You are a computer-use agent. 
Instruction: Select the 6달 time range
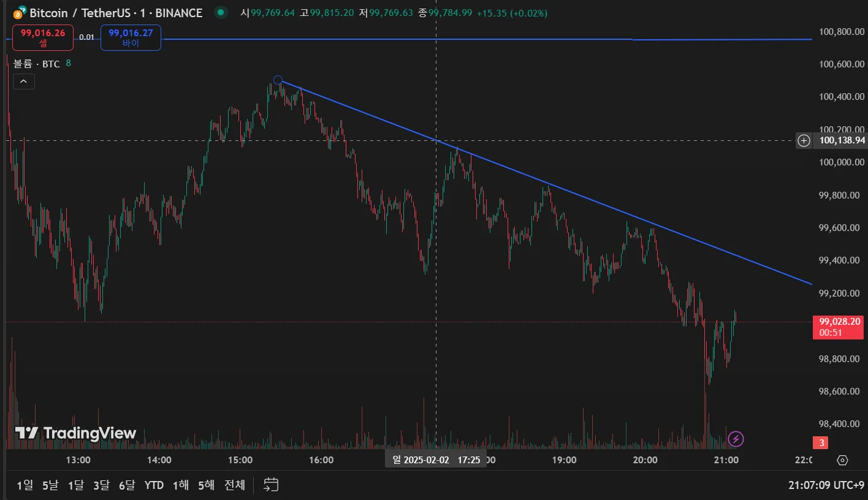tap(126, 485)
